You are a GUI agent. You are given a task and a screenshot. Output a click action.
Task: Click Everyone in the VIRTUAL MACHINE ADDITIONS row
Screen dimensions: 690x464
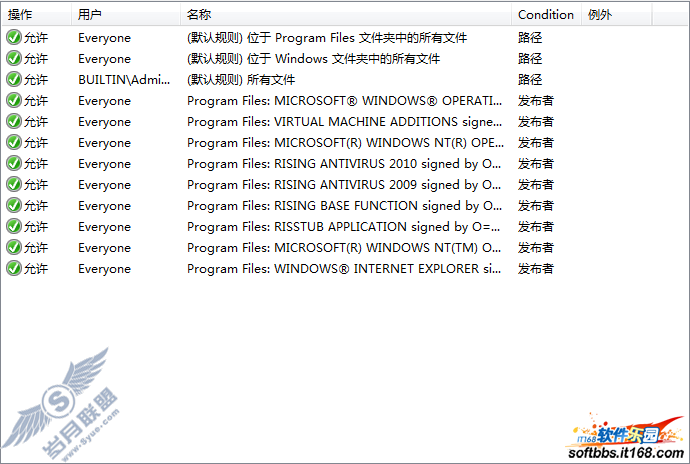104,122
